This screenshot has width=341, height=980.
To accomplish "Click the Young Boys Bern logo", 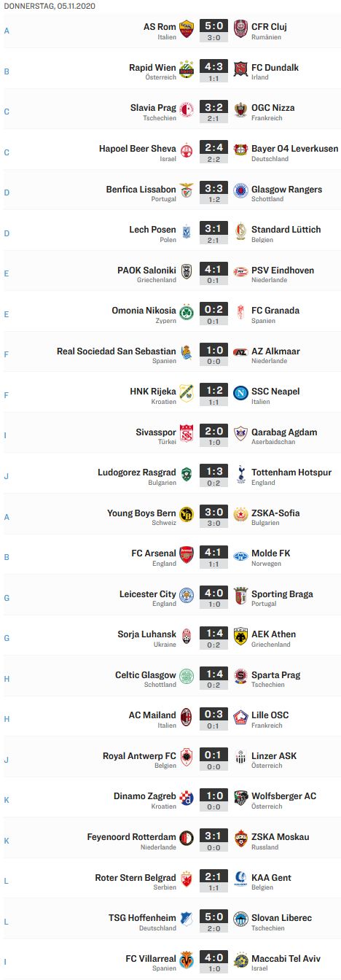I will coord(187,513).
